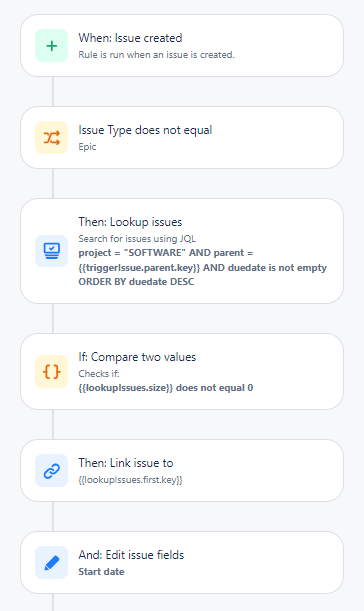
Task: Select 'Issue Type does not equal' condition
Action: (x=182, y=138)
